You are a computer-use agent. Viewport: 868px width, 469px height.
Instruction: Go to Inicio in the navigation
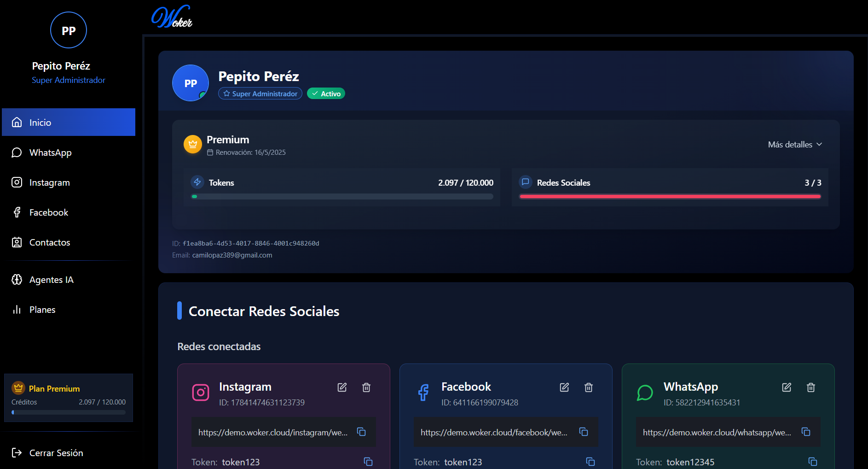[40, 122]
